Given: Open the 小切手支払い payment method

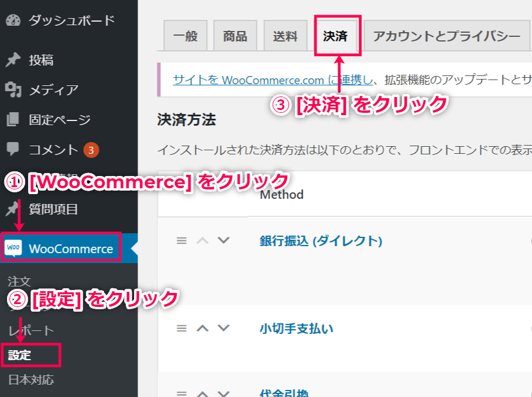Looking at the screenshot, I should pyautogui.click(x=297, y=328).
